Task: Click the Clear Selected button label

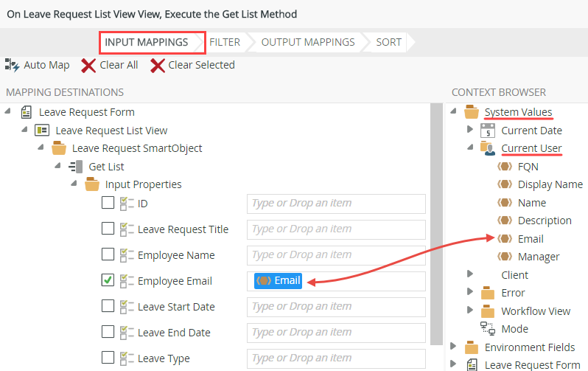Action: point(201,66)
